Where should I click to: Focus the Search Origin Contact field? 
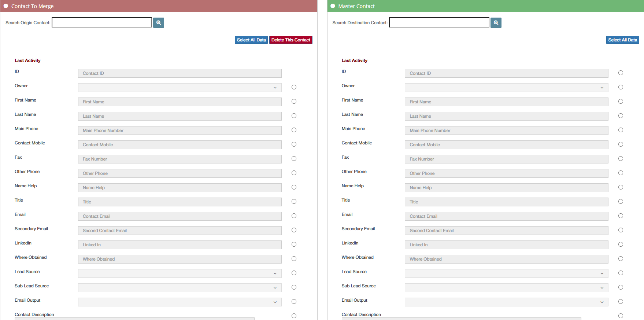102,22
